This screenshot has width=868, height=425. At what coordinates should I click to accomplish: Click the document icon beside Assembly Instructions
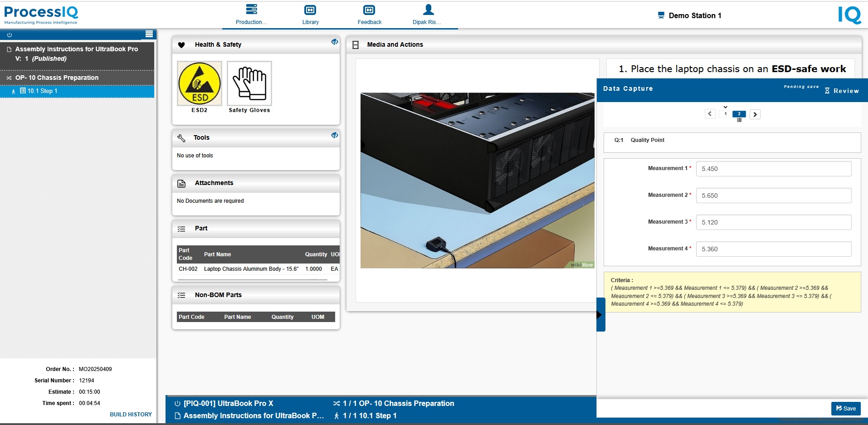click(x=9, y=49)
